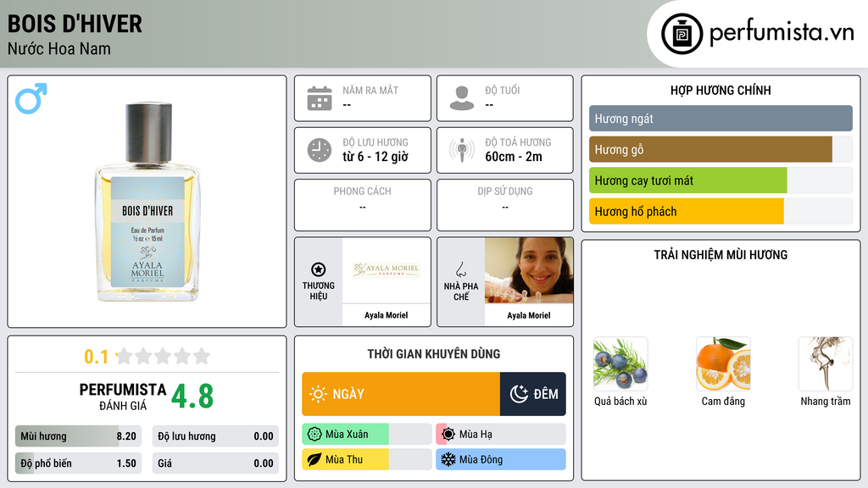Click the Hương ngát accord bar
Viewport: 868px width, 488px height.
click(x=721, y=119)
